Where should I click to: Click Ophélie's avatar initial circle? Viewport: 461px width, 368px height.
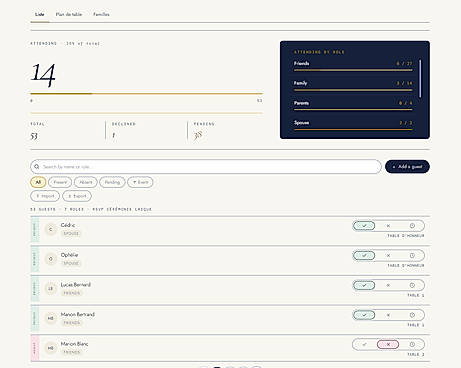point(51,259)
